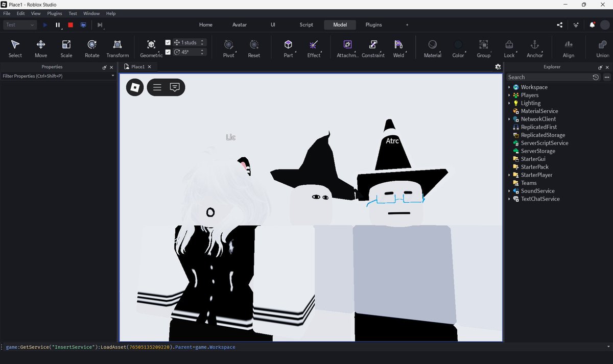Open the Plugins menu in the menu bar
Viewport: 613px width, 364px height.
click(55, 13)
